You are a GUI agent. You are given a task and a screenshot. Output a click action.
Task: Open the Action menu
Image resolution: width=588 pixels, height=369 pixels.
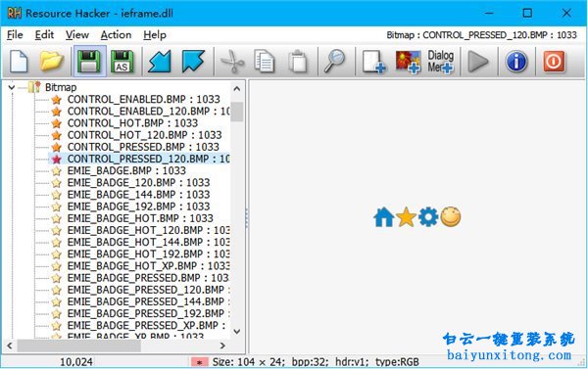116,35
